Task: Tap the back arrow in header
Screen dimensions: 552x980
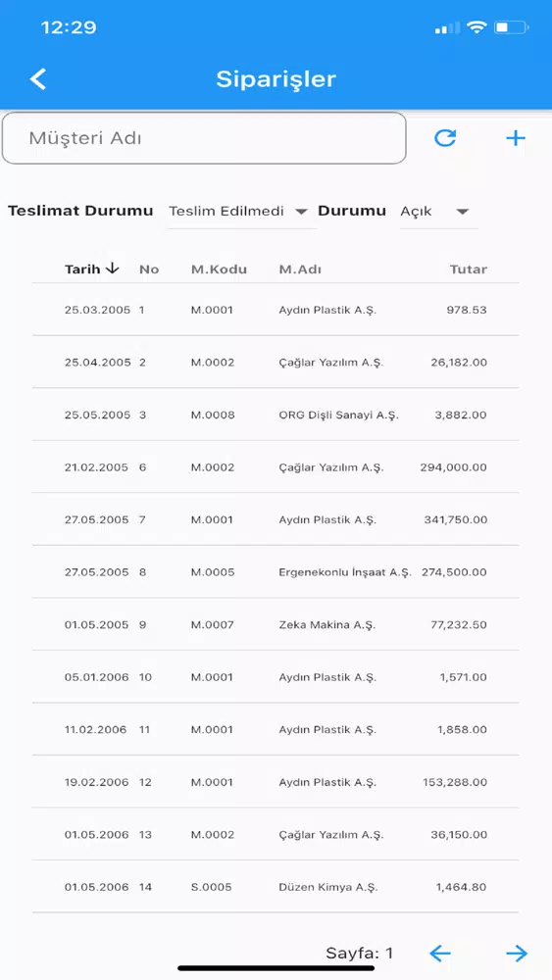Action: (38, 78)
